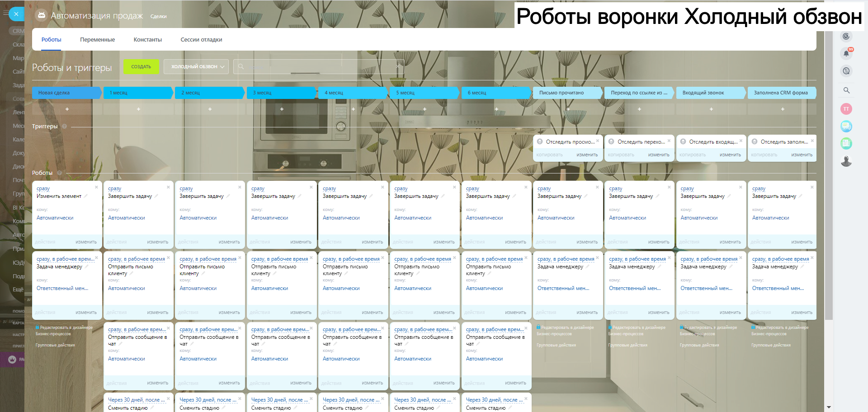Click сразу delay link on Завершить задачу in 2 месяц column
This screenshot has width=868, height=412.
[186, 189]
